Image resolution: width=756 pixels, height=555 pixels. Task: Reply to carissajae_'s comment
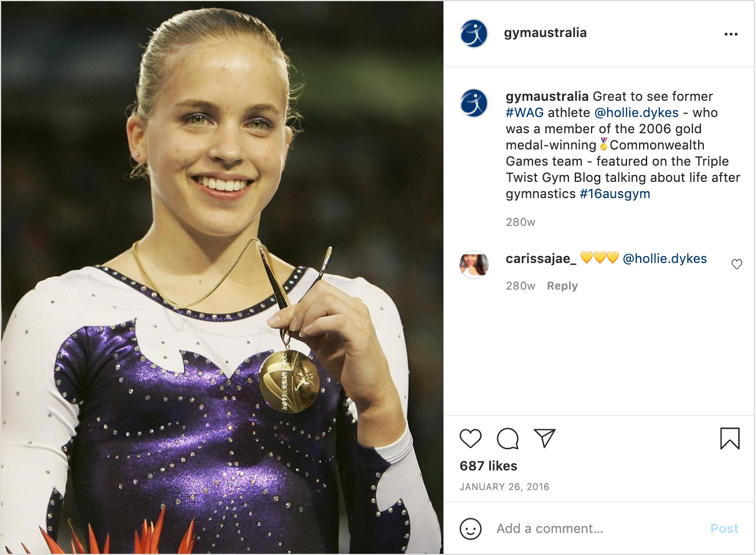point(562,286)
